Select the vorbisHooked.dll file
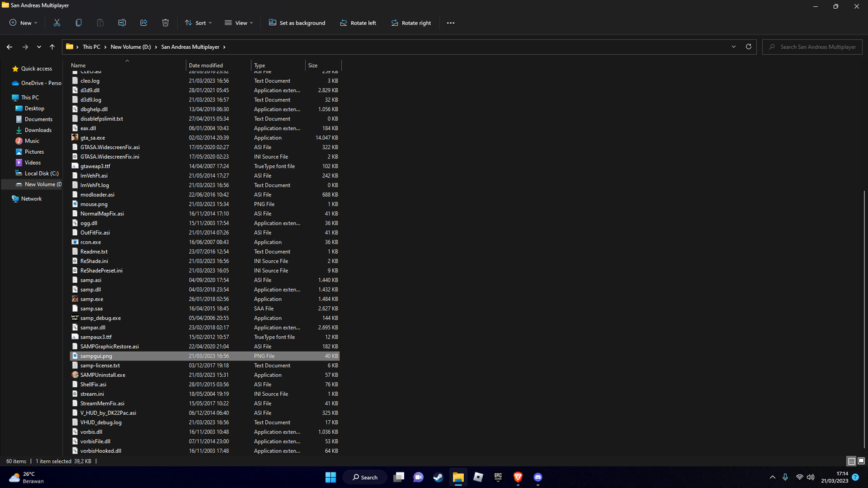868x488 pixels. click(205, 451)
